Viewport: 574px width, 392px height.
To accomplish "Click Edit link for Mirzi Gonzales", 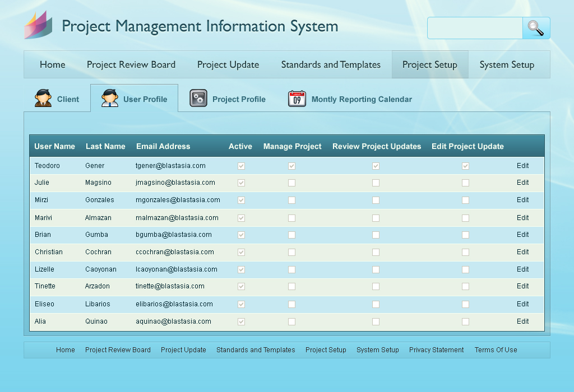I will 523,200.
